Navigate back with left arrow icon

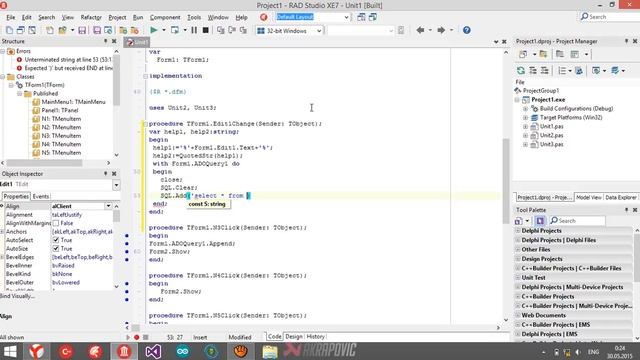click(420, 30)
